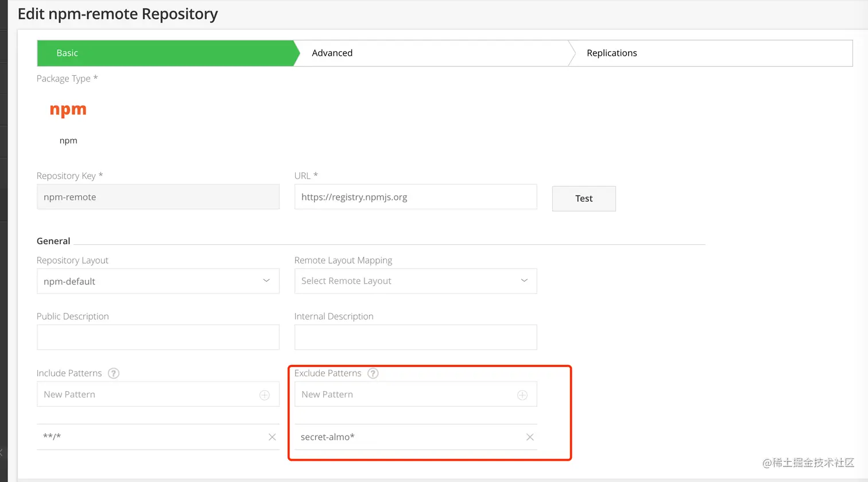Image resolution: width=868 pixels, height=482 pixels.
Task: Select the Basic tab
Action: tap(67, 53)
